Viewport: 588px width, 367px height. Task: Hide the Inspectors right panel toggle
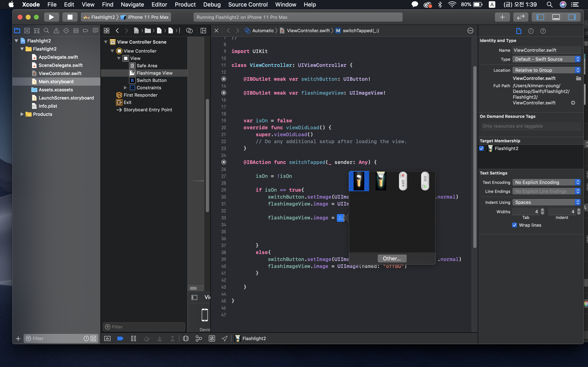[x=572, y=17]
